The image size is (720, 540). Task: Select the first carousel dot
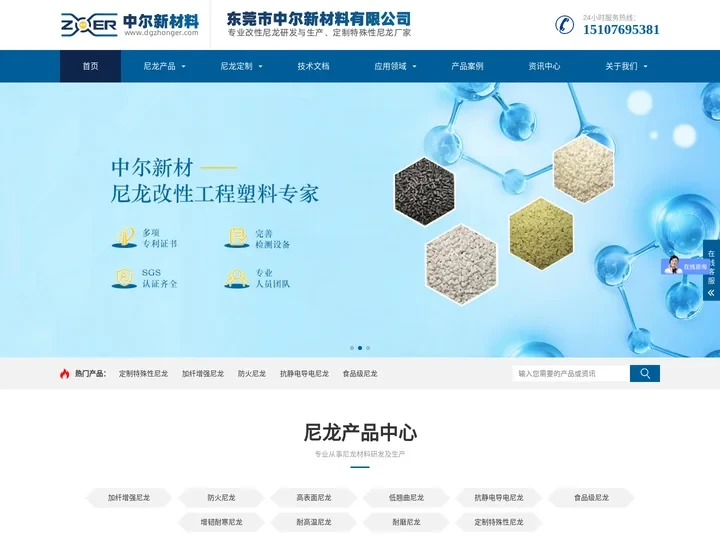[x=352, y=348]
